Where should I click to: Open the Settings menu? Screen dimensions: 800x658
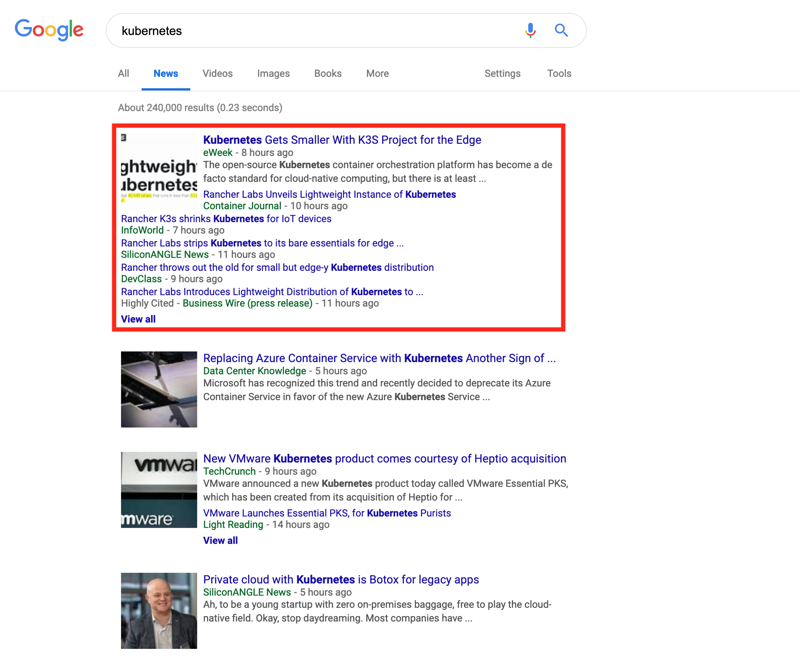pyautogui.click(x=503, y=73)
